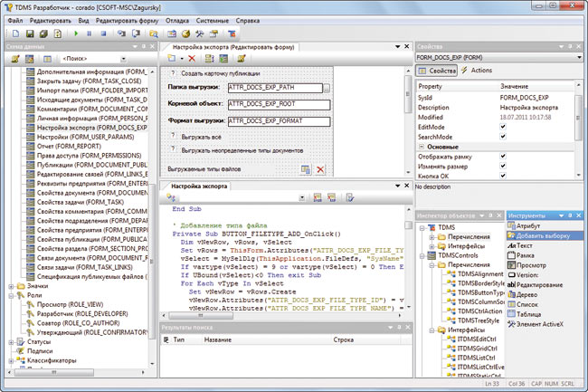Click the browse button beside ATTR_DOCS_EXP_PATH
The image size is (588, 392).
coord(328,89)
